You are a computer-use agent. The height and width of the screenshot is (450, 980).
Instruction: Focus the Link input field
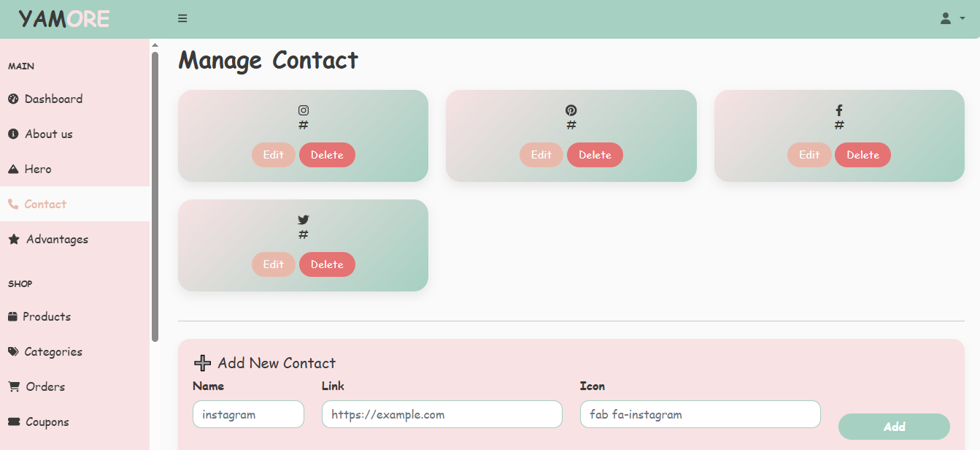(441, 414)
